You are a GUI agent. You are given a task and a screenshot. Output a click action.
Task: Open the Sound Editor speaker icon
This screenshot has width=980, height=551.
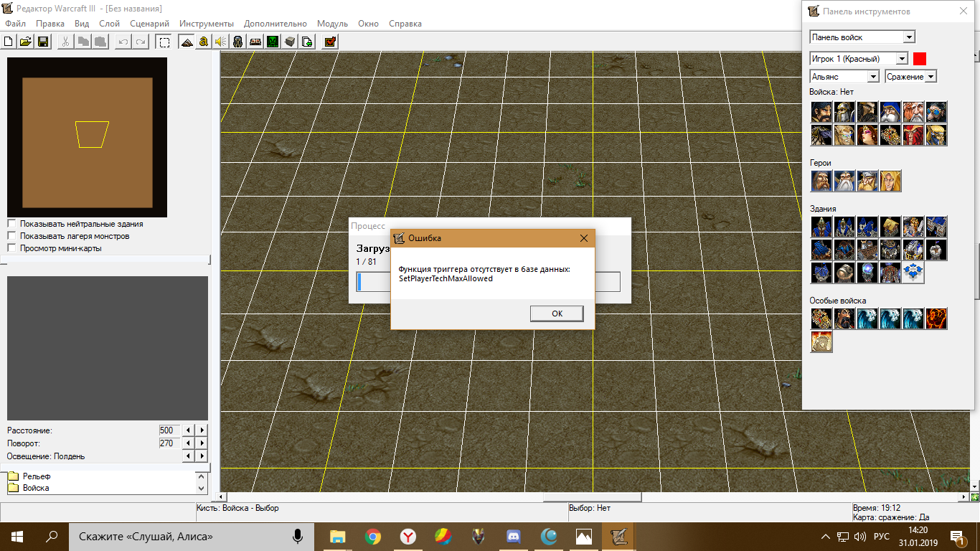point(221,42)
